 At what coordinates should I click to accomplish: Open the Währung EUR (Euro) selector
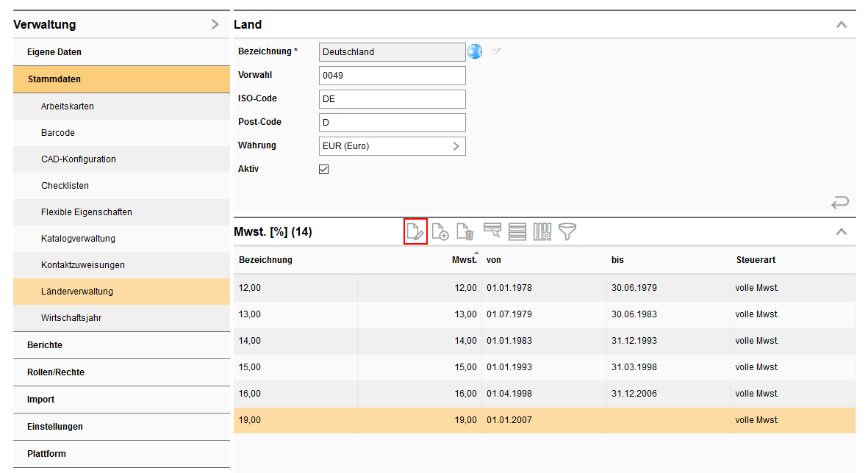[392, 146]
